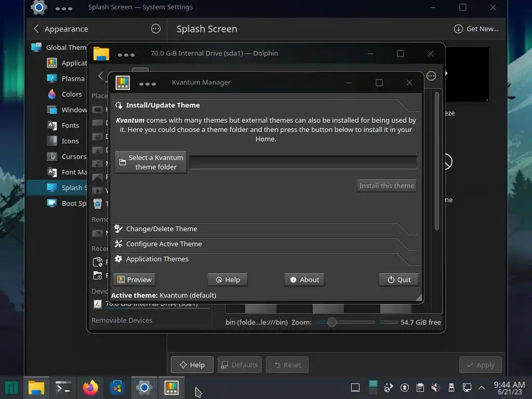Open the Change/Delete Theme section
The height and width of the screenshot is (399, 532).
[x=267, y=229]
